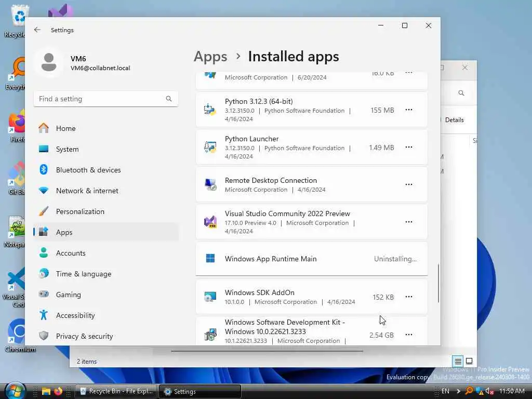Switch File Explorer to large thumbnails view
532x399 pixels.
click(469, 361)
